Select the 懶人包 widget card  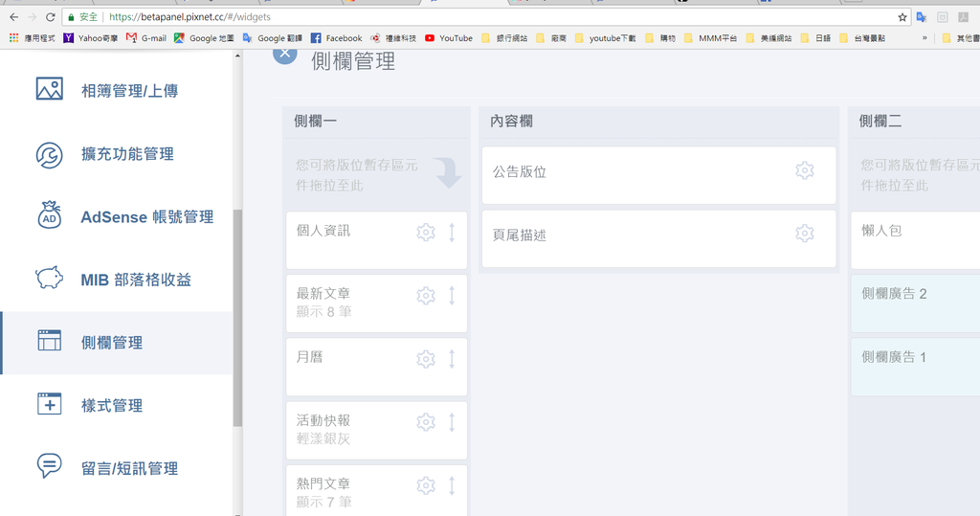click(916, 240)
